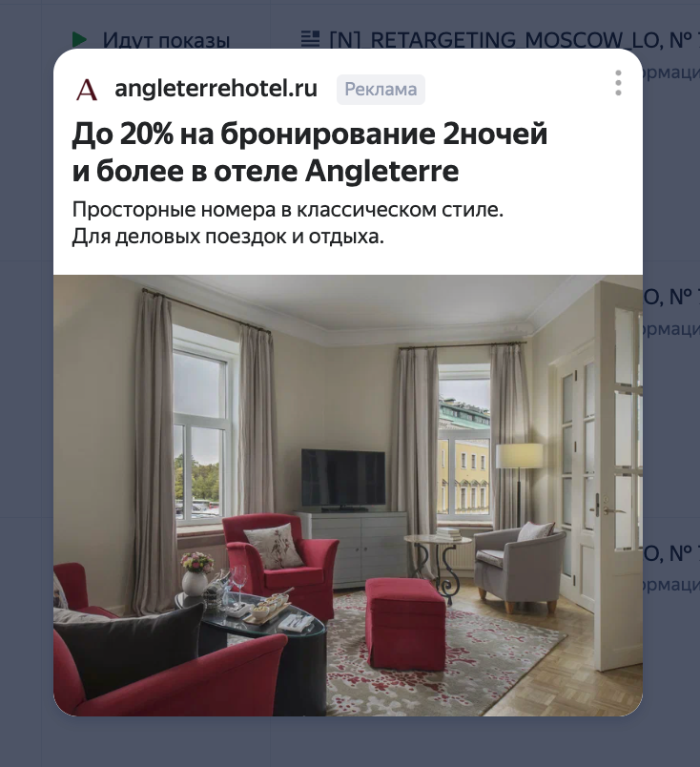
Task: Open the three-dot menu on ad preview
Action: point(618,83)
